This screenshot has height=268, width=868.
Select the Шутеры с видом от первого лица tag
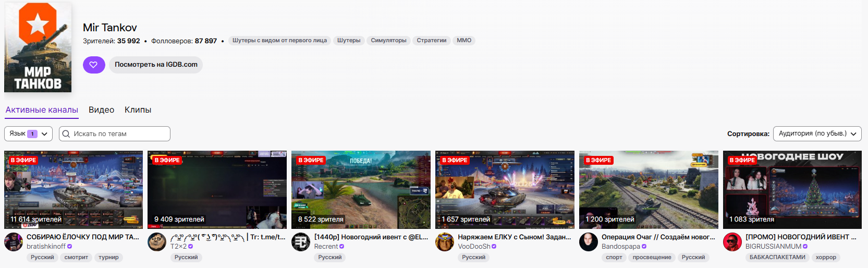[x=279, y=40]
